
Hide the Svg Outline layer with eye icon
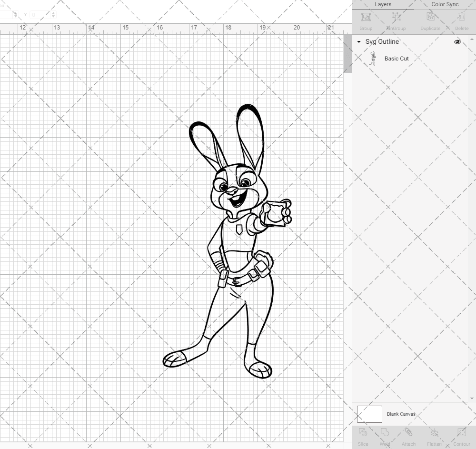click(x=457, y=42)
